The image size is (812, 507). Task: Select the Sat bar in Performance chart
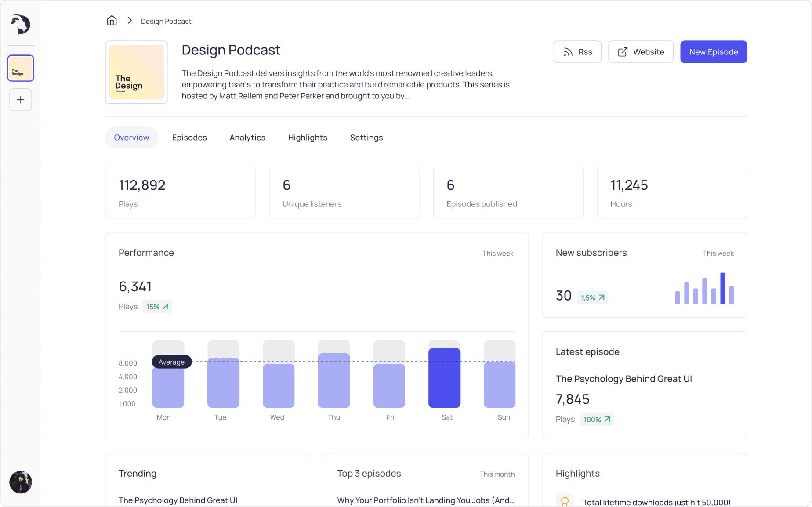[444, 378]
